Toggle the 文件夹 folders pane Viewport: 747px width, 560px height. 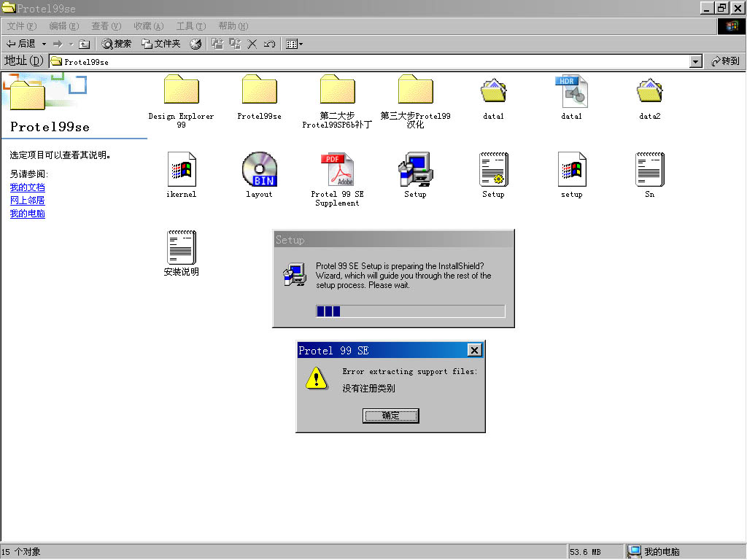pyautogui.click(x=161, y=44)
